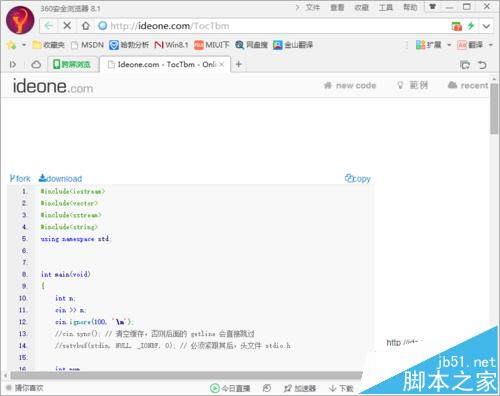Click the left arrow of horizontal scrollbar
This screenshot has width=500, height=396.
pos(5,376)
